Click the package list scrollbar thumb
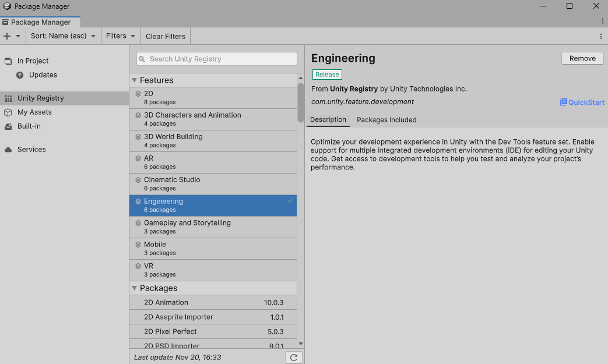The height and width of the screenshot is (364, 608). 301,103
